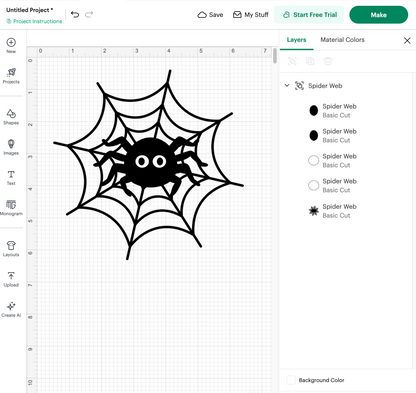Open the Images library
The width and height of the screenshot is (416, 393).
(x=11, y=147)
